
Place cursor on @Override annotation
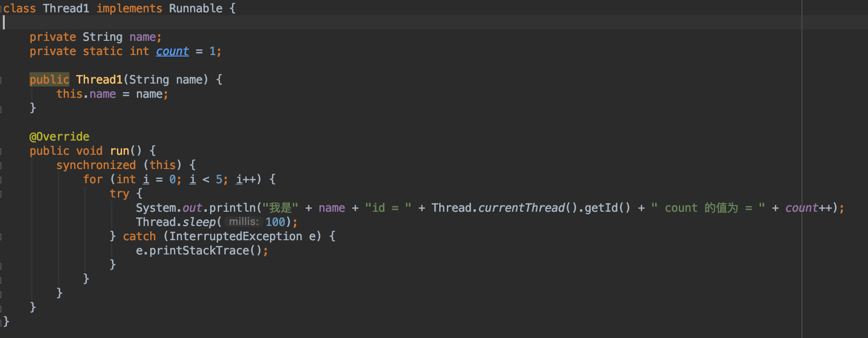click(x=59, y=137)
